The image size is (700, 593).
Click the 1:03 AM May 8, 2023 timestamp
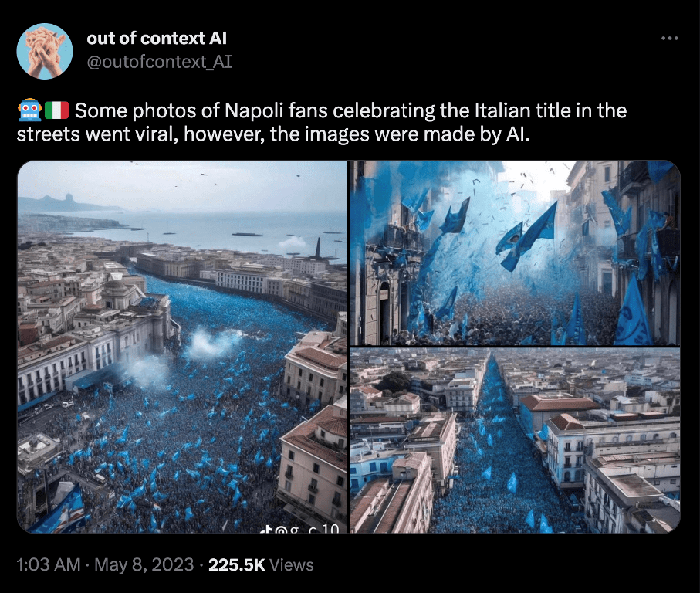click(x=106, y=564)
